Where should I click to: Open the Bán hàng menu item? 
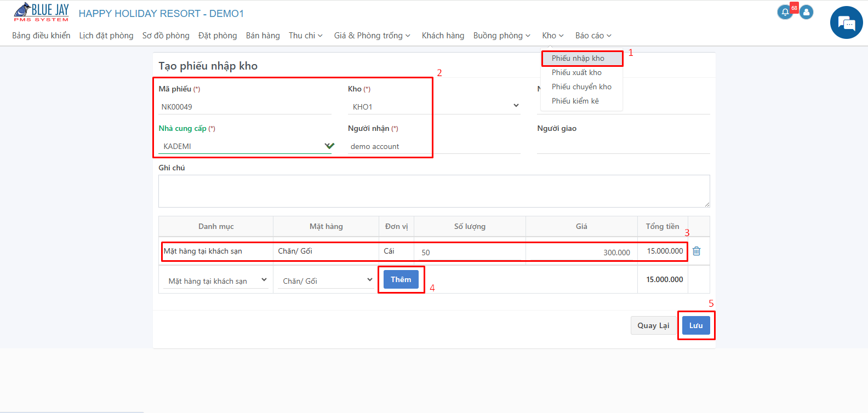coord(263,36)
